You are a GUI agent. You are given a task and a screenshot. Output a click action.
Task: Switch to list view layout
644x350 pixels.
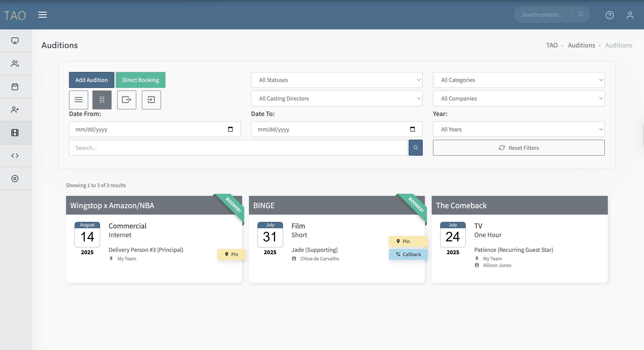[x=79, y=100]
